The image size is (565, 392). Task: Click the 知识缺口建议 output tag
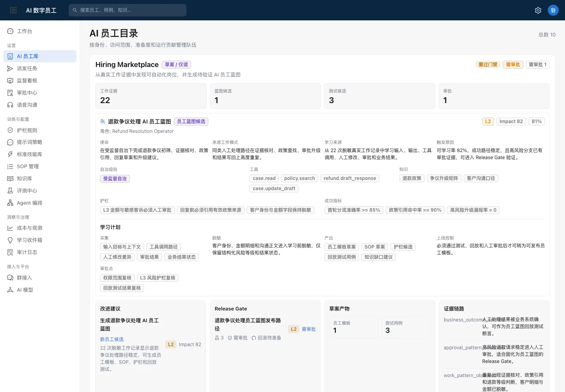(x=379, y=257)
